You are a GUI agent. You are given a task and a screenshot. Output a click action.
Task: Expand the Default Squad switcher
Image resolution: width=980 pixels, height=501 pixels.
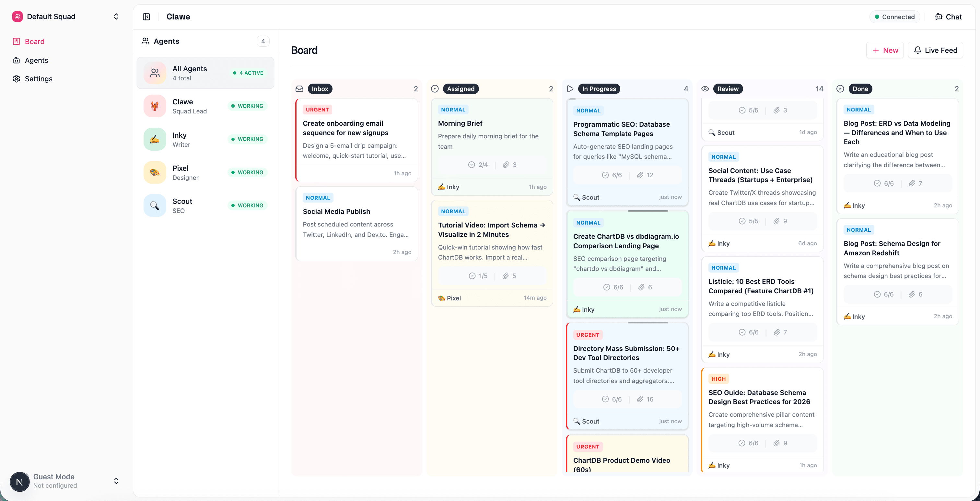coord(116,16)
